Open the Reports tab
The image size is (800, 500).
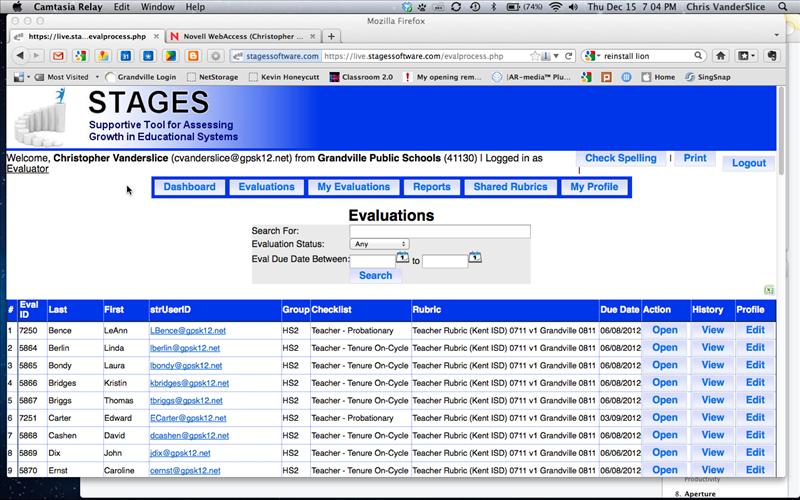click(x=432, y=187)
